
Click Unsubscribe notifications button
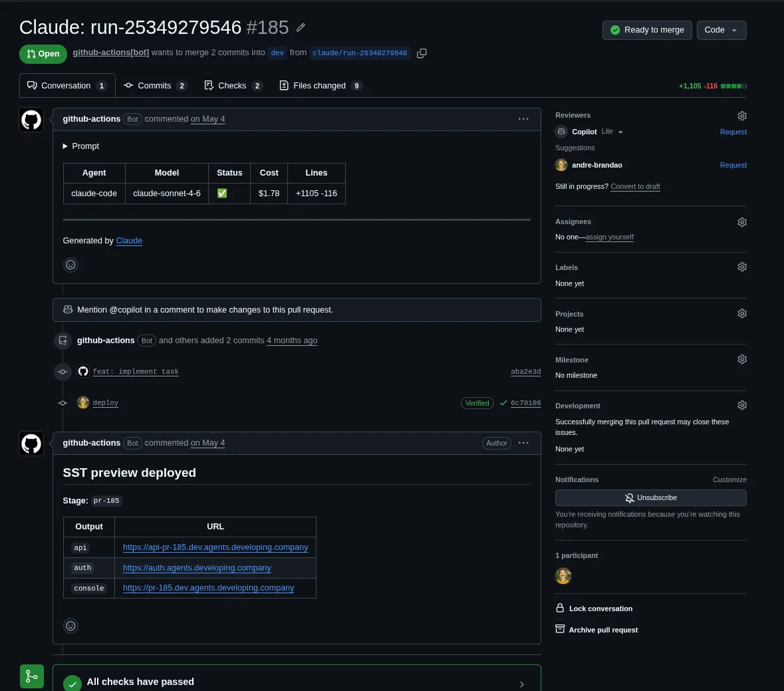click(650, 497)
